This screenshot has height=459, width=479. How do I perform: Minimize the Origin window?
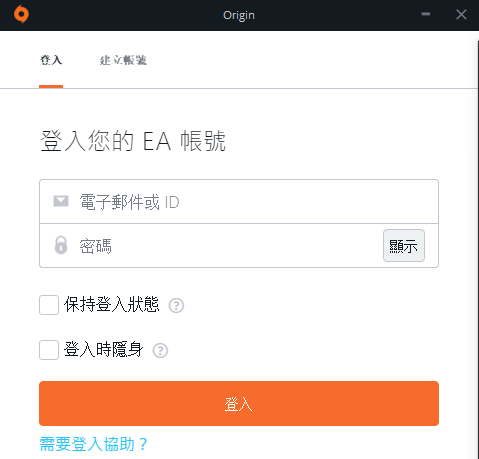pos(426,14)
